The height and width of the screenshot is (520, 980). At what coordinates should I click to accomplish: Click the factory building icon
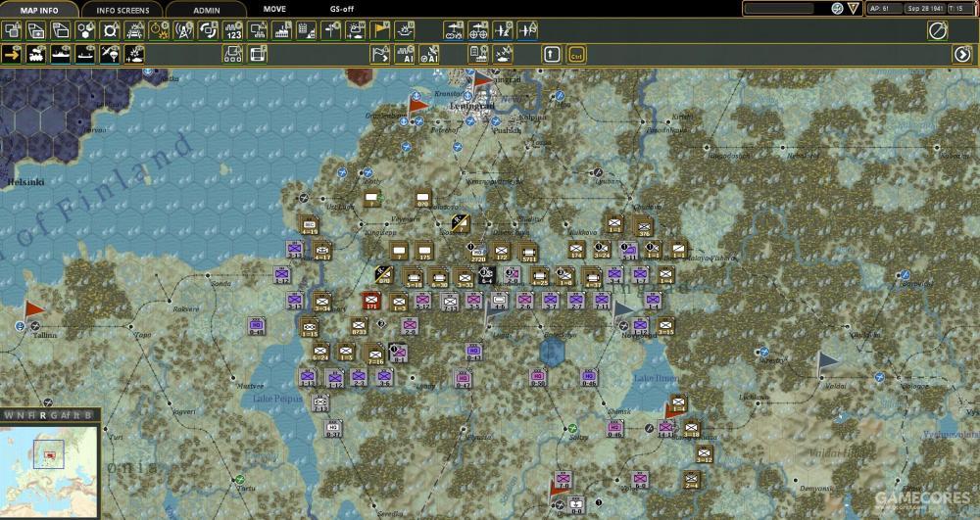click(x=281, y=30)
